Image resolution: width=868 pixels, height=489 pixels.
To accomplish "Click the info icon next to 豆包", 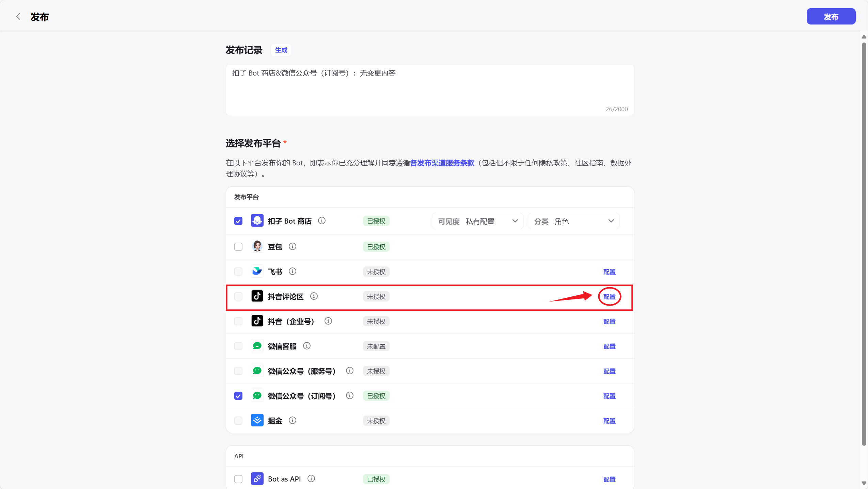I will tap(293, 246).
